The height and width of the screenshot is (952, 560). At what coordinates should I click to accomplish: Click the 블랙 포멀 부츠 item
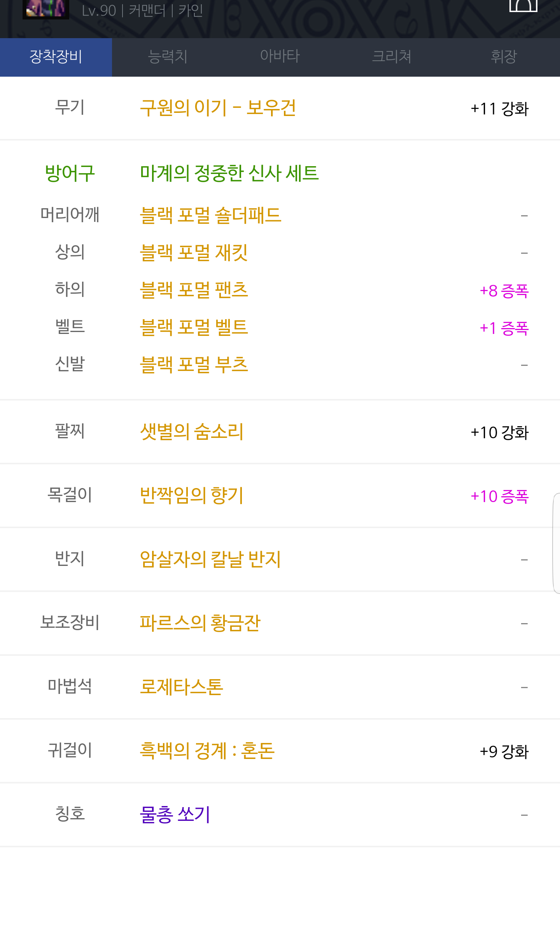point(194,365)
